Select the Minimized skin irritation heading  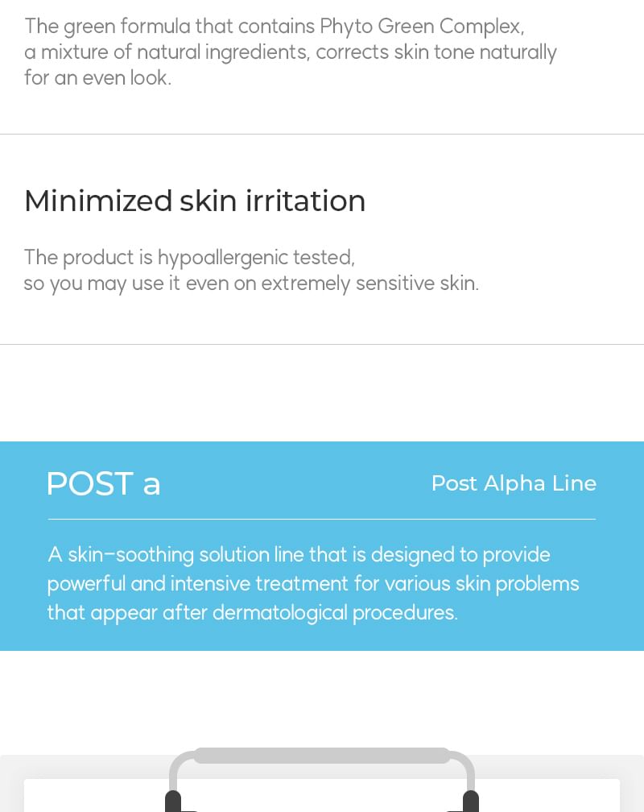(x=195, y=201)
